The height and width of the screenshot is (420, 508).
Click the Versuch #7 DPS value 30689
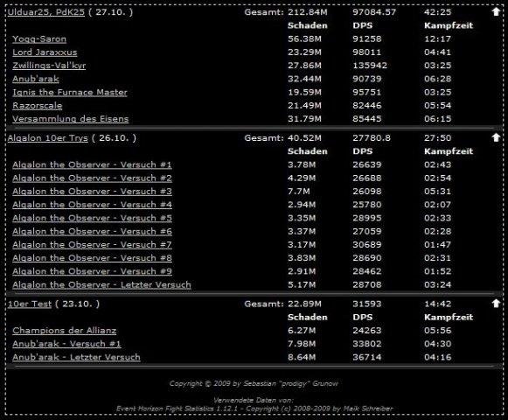tap(367, 245)
